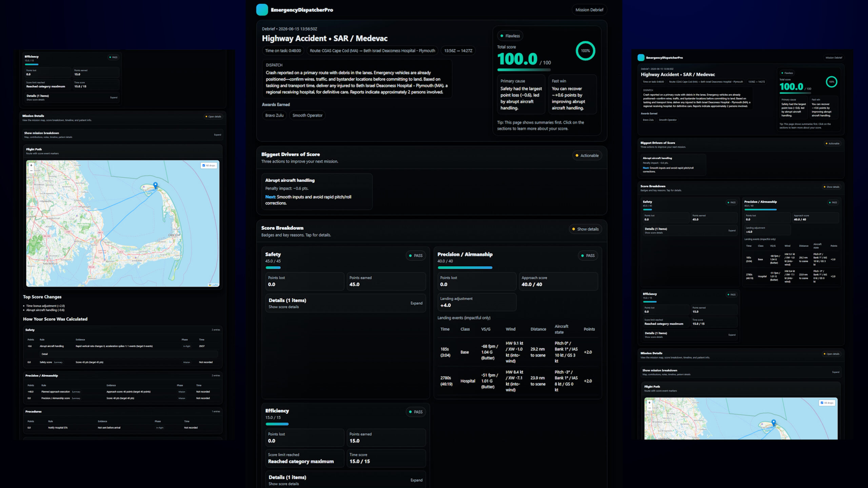Click Open details in left Mission Details
The image size is (868, 488).
(x=213, y=117)
